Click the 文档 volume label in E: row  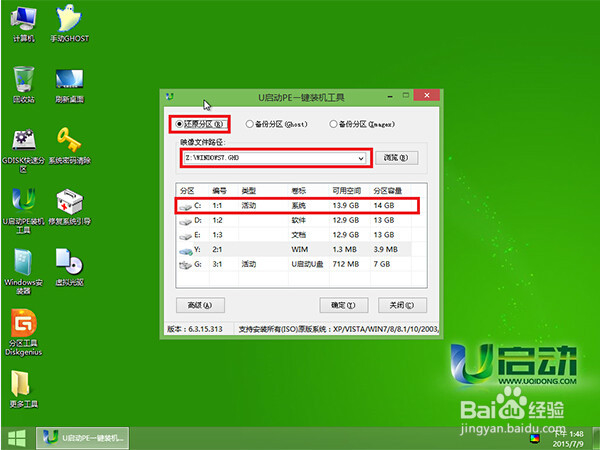coord(298,235)
